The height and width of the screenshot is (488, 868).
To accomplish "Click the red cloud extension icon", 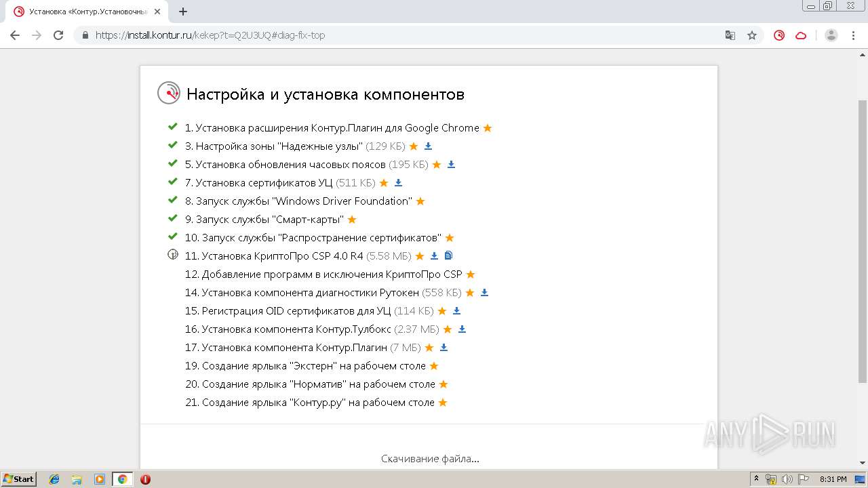I will (x=801, y=35).
